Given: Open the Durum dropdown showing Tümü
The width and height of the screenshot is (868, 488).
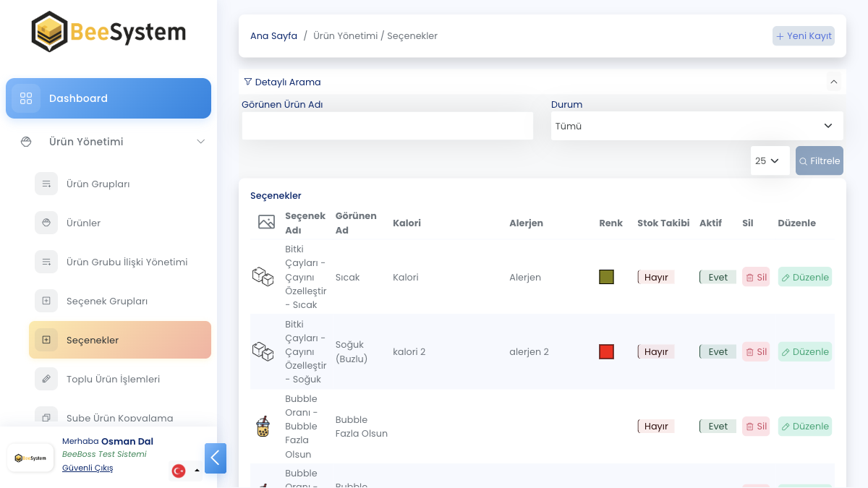Looking at the screenshot, I should pos(697,126).
